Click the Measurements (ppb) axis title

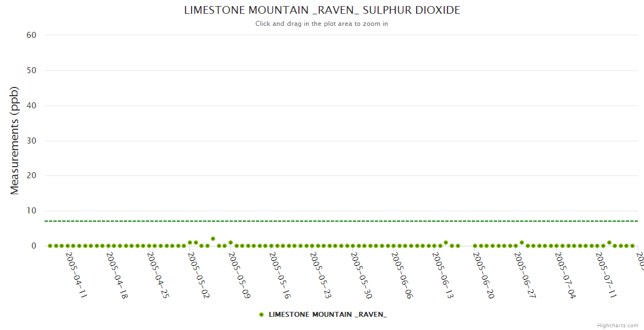[15, 140]
